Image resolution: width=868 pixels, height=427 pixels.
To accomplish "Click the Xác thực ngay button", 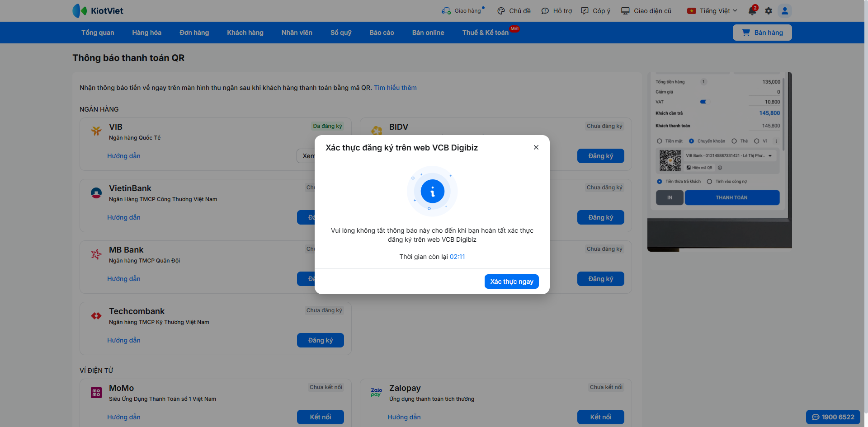I will pos(512,282).
